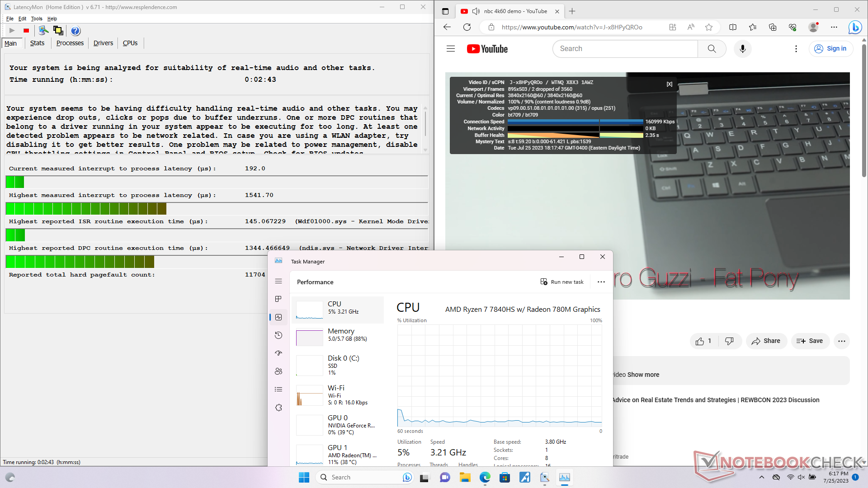Open Task Manager more options ellipsis
The image size is (868, 488).
[x=601, y=282]
